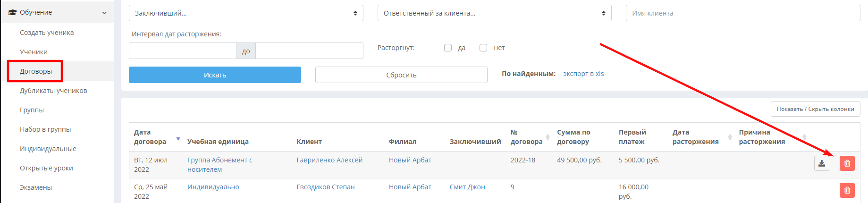The width and height of the screenshot is (868, 203).
Task: Click экспорт в xls link
Action: pyautogui.click(x=583, y=74)
